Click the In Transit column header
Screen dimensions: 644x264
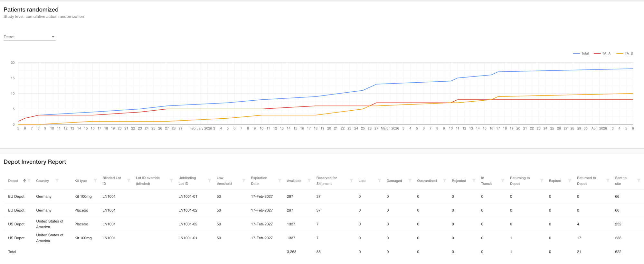[486, 181]
